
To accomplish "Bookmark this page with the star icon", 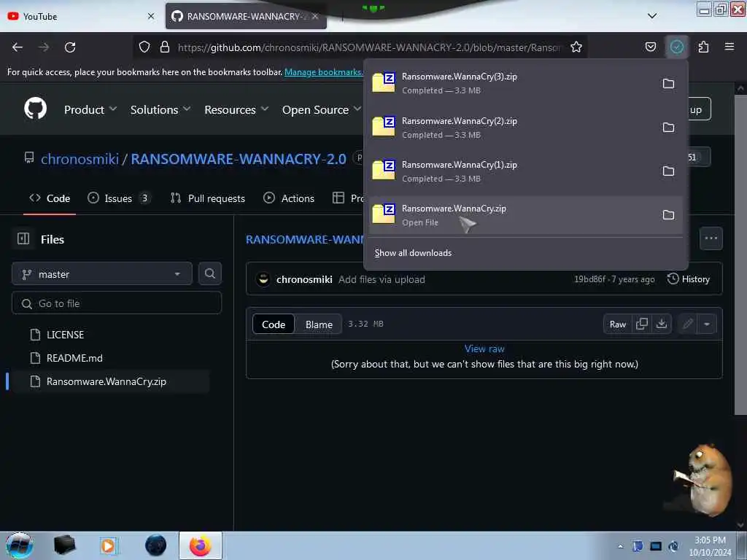I will (x=576, y=47).
